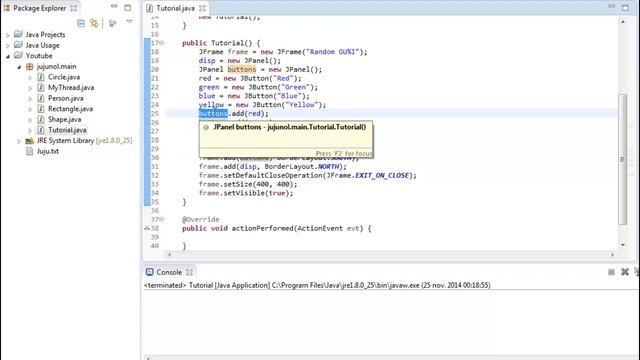Close the Console tab via its X

pyautogui.click(x=189, y=272)
